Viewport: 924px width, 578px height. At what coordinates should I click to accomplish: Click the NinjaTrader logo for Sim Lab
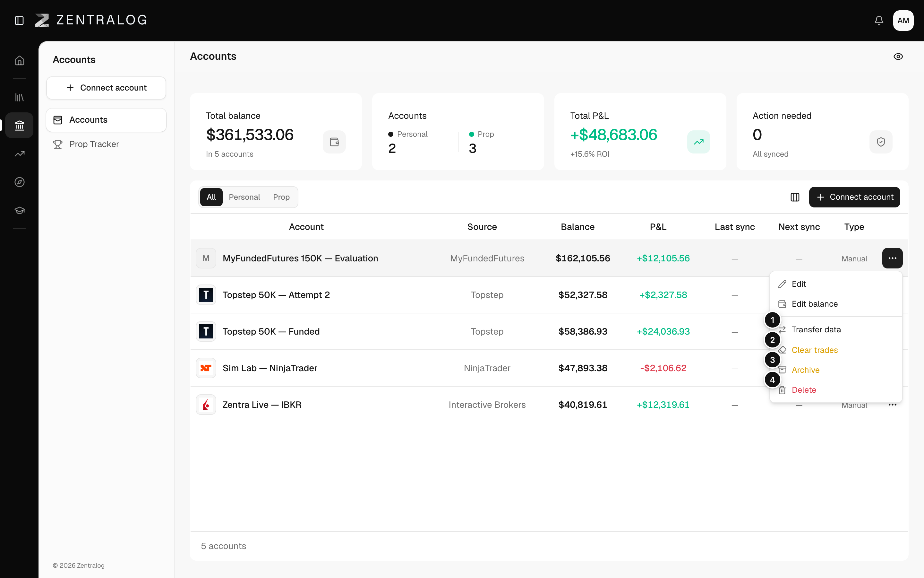click(x=206, y=368)
